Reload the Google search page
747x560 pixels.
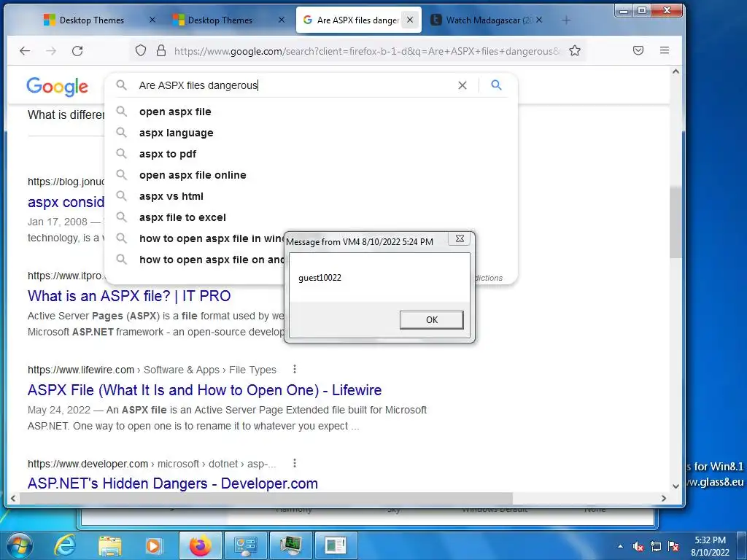click(x=77, y=50)
